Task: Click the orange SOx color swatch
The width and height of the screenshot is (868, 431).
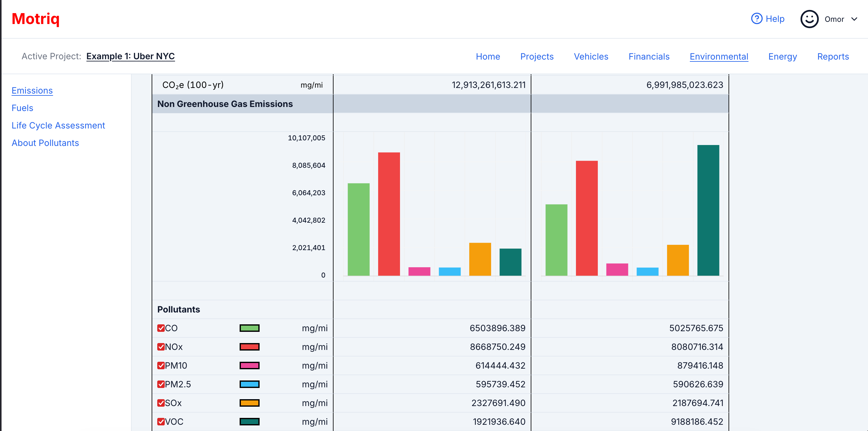Action: click(249, 403)
